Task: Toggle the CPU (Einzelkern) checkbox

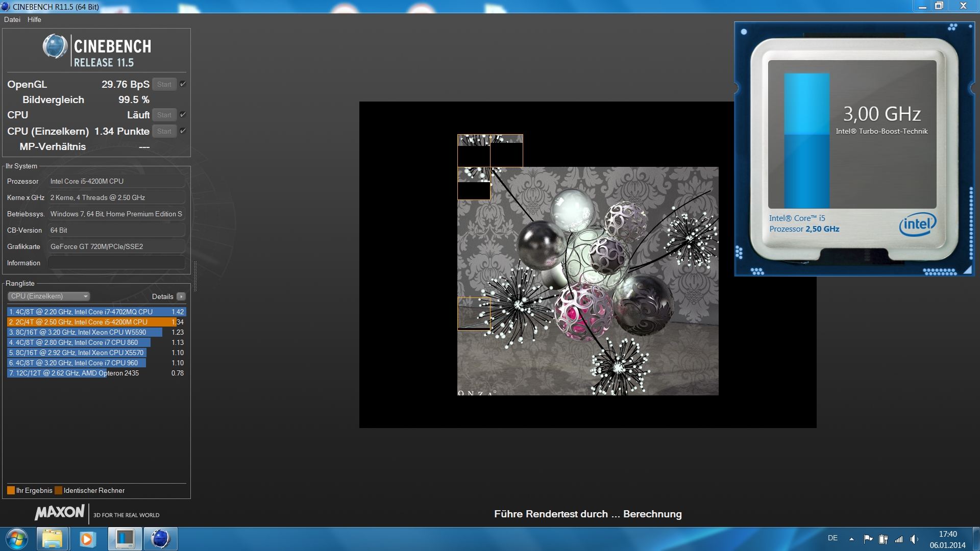Action: tap(183, 131)
